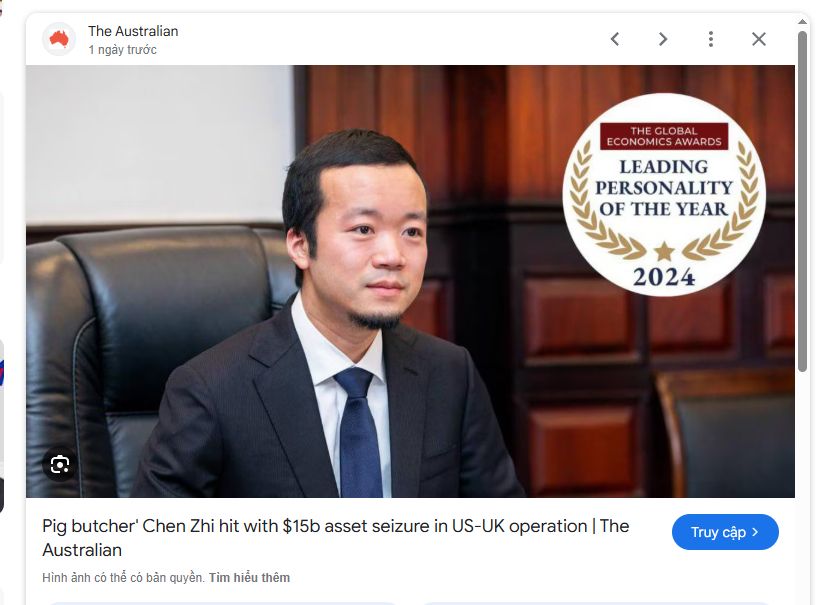824x605 pixels.
Task: Open the Tìm hiểu thêm link
Action: [x=249, y=578]
